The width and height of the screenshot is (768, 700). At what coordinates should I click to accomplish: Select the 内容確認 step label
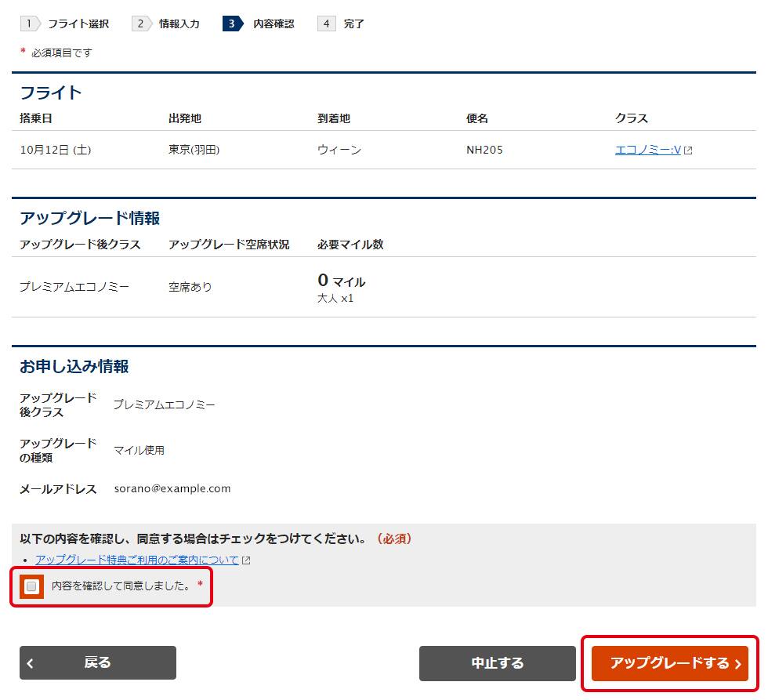(274, 24)
